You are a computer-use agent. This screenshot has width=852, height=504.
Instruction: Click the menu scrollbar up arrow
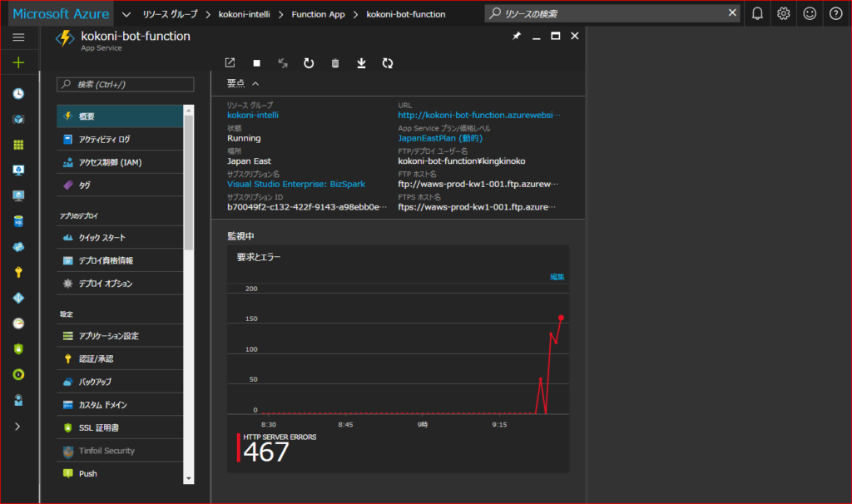[189, 111]
